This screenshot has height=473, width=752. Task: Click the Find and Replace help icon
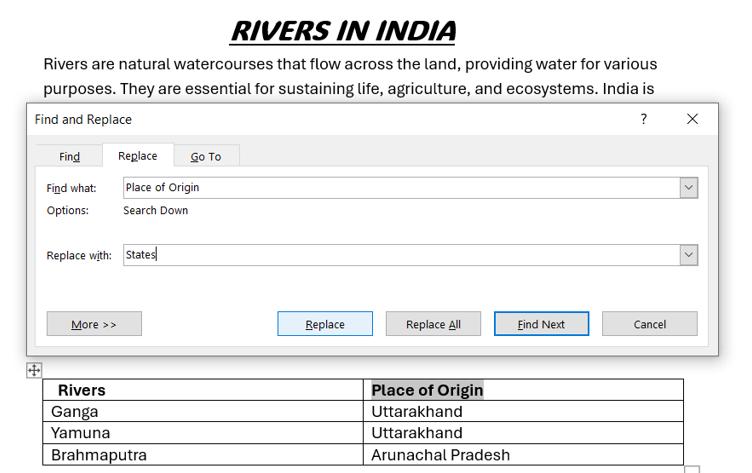(x=643, y=119)
